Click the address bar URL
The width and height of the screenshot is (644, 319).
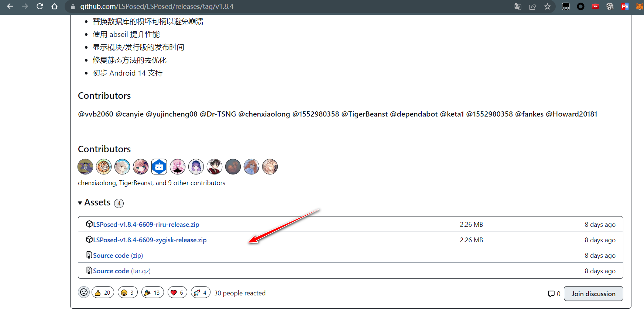(x=157, y=7)
